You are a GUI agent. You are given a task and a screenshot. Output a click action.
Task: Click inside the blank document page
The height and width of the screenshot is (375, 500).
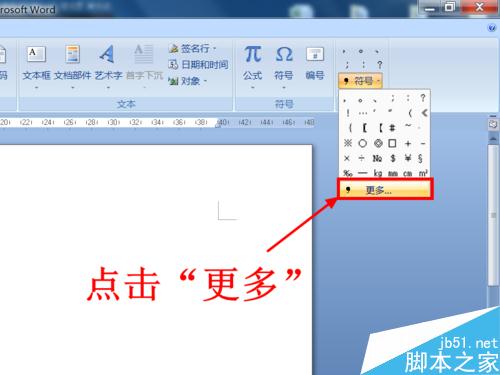click(x=156, y=260)
